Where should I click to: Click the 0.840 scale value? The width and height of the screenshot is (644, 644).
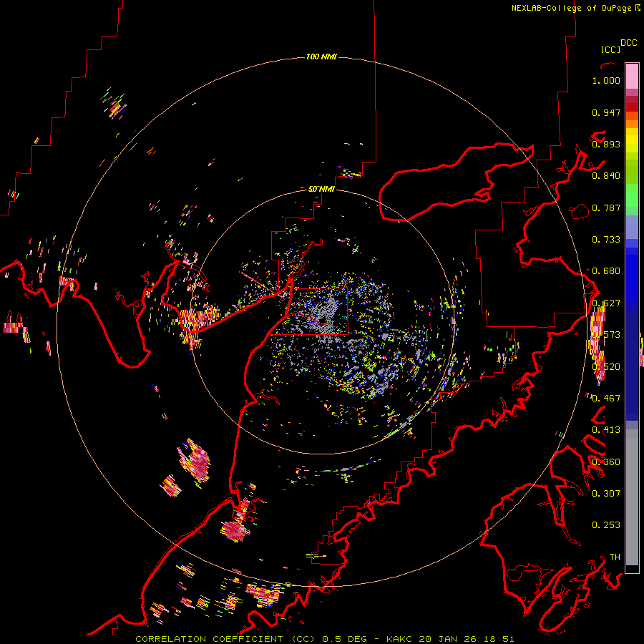coord(606,176)
